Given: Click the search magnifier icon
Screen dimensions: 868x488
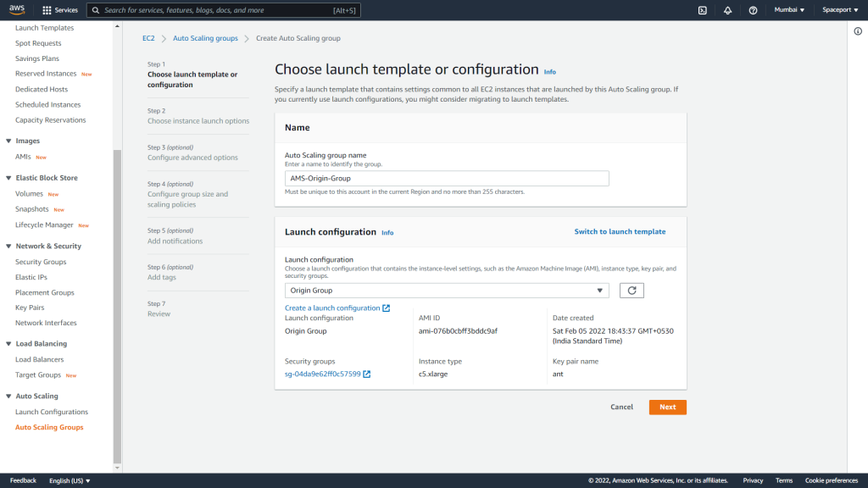Looking at the screenshot, I should (x=96, y=10).
